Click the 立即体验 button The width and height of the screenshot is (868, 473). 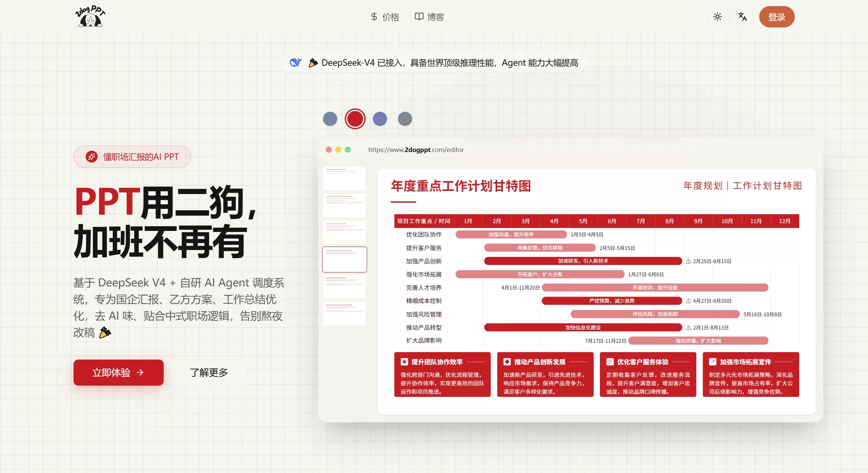[119, 372]
